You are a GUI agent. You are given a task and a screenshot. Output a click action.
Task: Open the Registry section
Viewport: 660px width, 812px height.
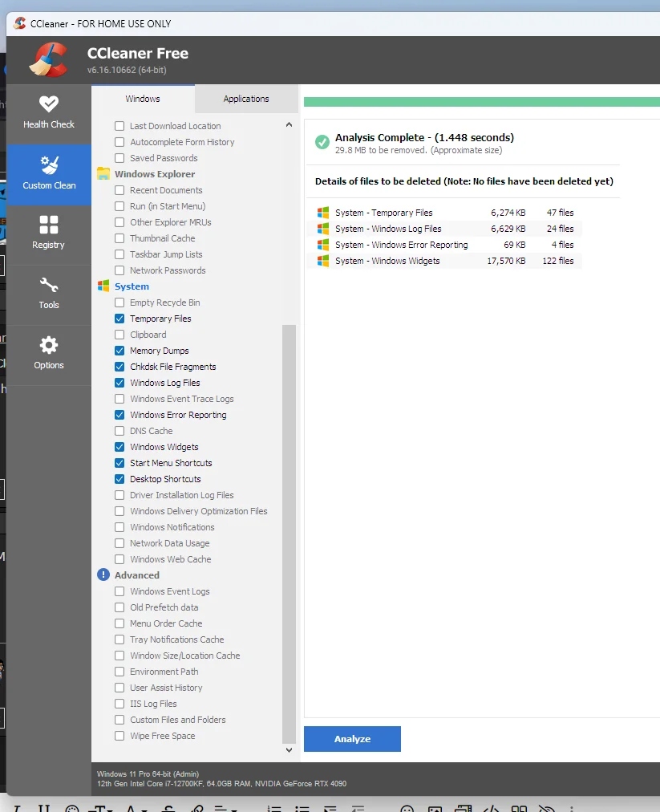pos(49,233)
